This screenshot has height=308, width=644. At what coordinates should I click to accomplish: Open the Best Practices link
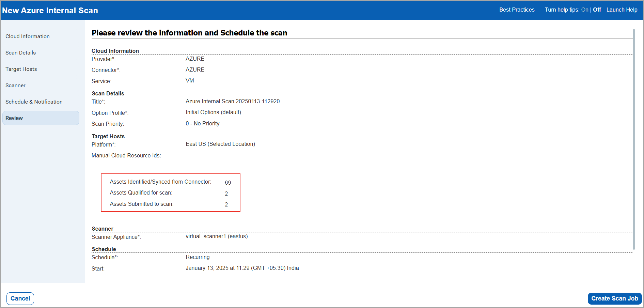[517, 10]
